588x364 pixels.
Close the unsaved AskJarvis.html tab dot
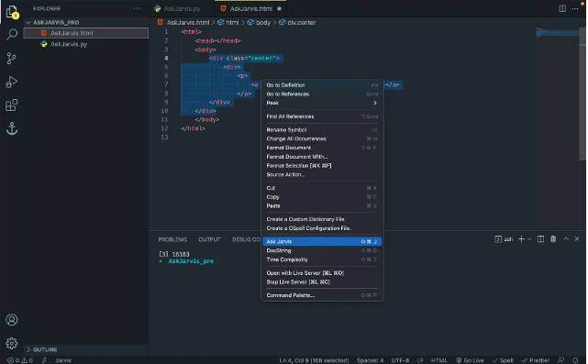279,8
